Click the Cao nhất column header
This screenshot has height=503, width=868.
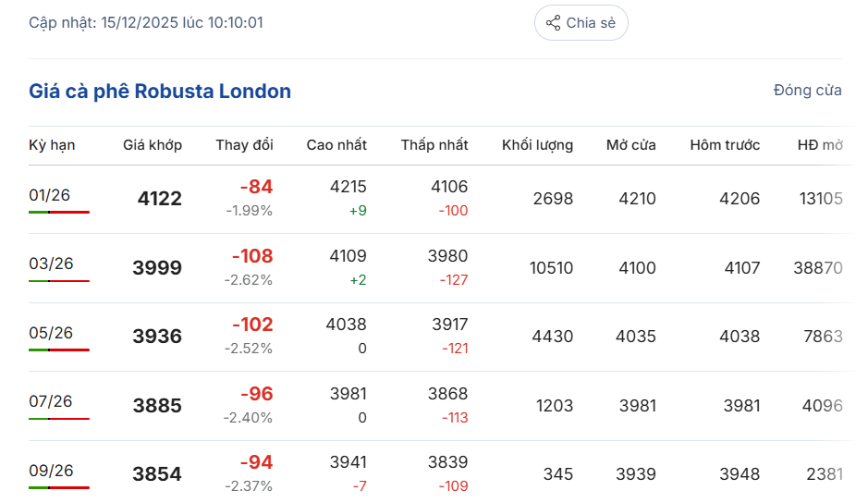(x=336, y=144)
